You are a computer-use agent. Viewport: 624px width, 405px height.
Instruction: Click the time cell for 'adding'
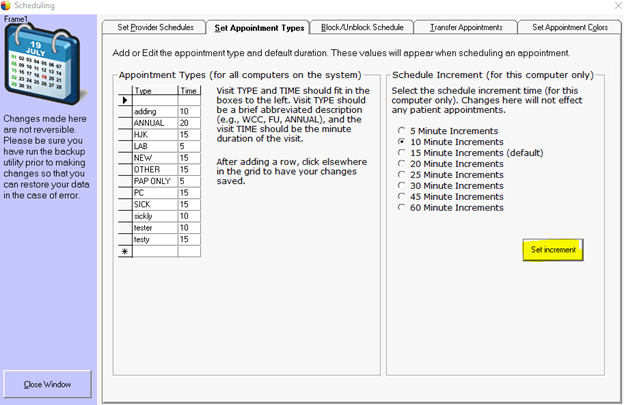[189, 111]
